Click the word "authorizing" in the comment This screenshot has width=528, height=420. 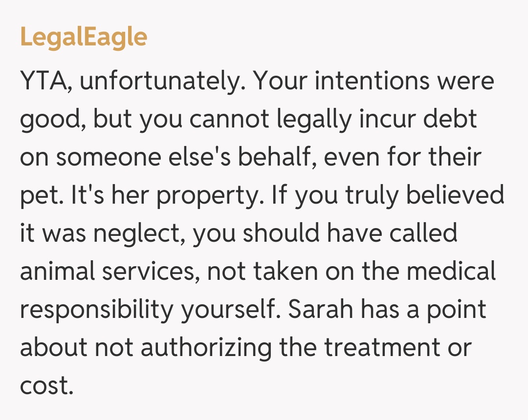pos(206,348)
